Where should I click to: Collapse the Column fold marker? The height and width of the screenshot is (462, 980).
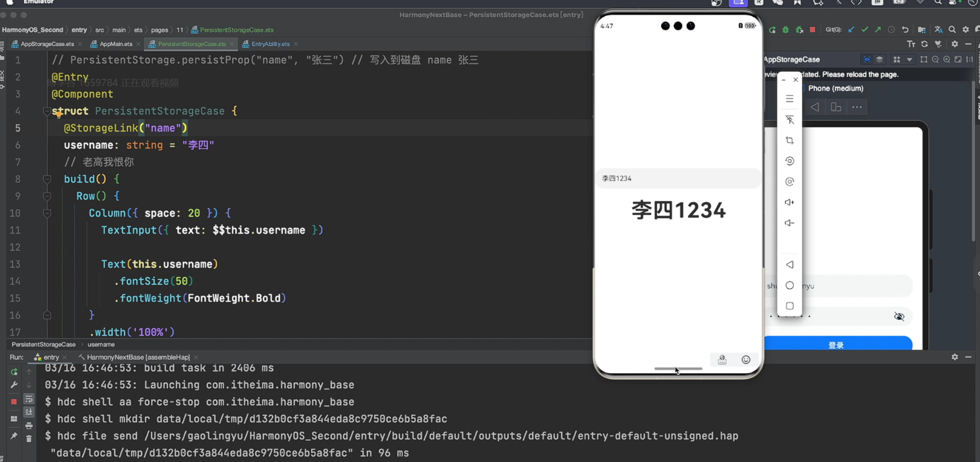(x=47, y=213)
